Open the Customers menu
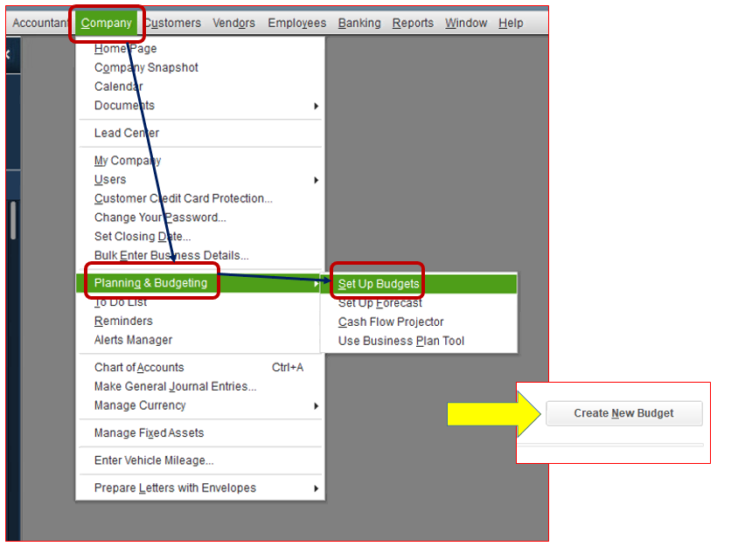The width and height of the screenshot is (731, 560). click(x=172, y=23)
